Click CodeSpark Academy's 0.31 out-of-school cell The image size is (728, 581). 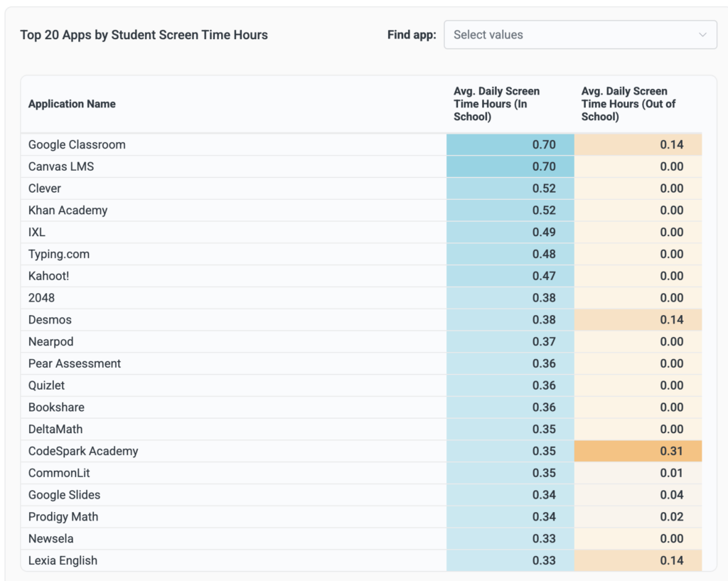(x=671, y=451)
